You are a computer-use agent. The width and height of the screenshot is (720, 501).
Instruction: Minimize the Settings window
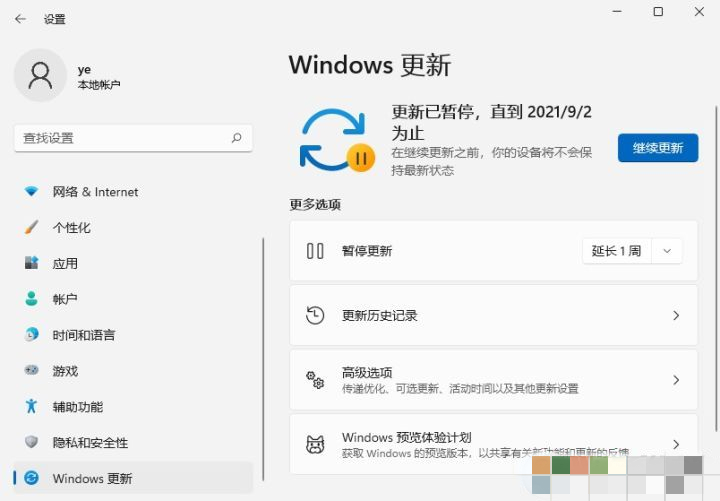(x=617, y=11)
